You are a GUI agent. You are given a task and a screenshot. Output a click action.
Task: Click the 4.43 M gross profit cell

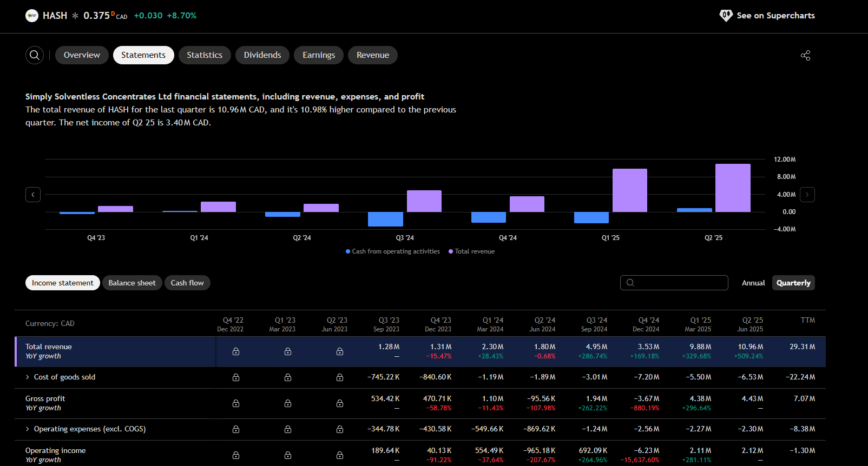pyautogui.click(x=752, y=398)
